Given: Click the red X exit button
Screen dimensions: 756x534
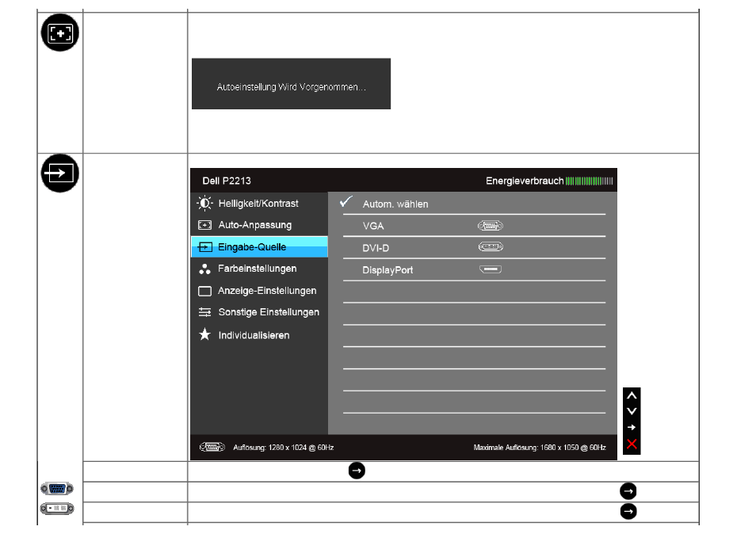Looking at the screenshot, I should (x=632, y=444).
